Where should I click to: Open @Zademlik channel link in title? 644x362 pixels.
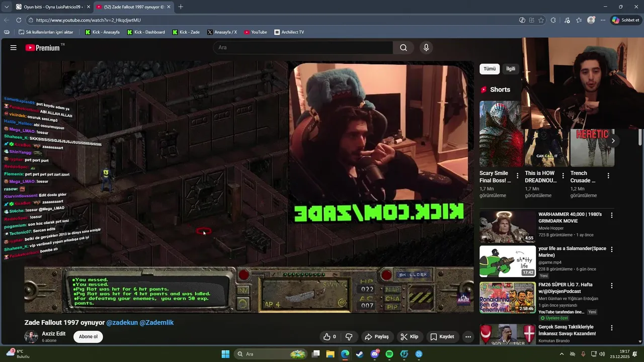coord(156,323)
